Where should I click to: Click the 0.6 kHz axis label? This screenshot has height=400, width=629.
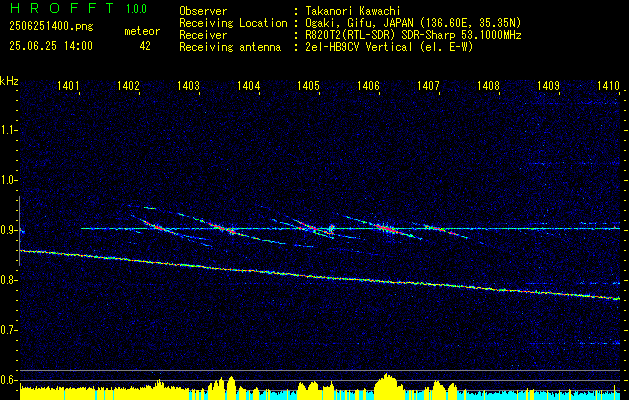click(8, 380)
